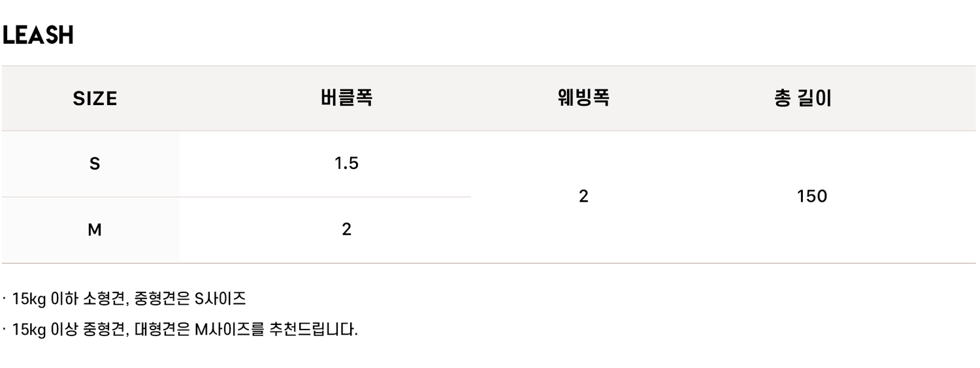Click the word 대형견 in second note
Image resolution: width=980 pixels, height=368 pixels.
point(151,329)
